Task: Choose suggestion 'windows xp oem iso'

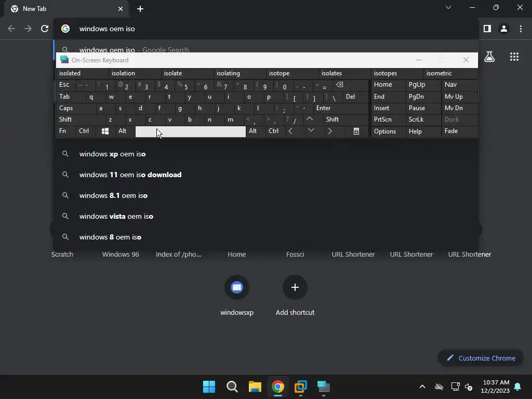Action: pyautogui.click(x=266, y=154)
